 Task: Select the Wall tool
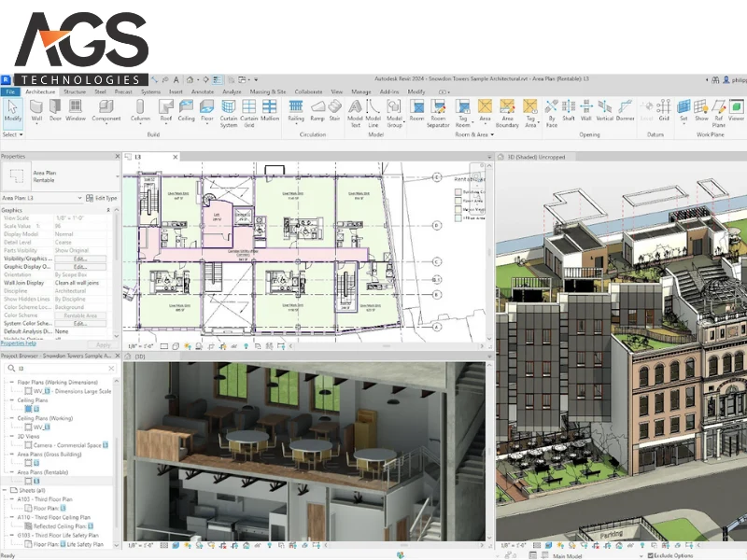tap(35, 112)
